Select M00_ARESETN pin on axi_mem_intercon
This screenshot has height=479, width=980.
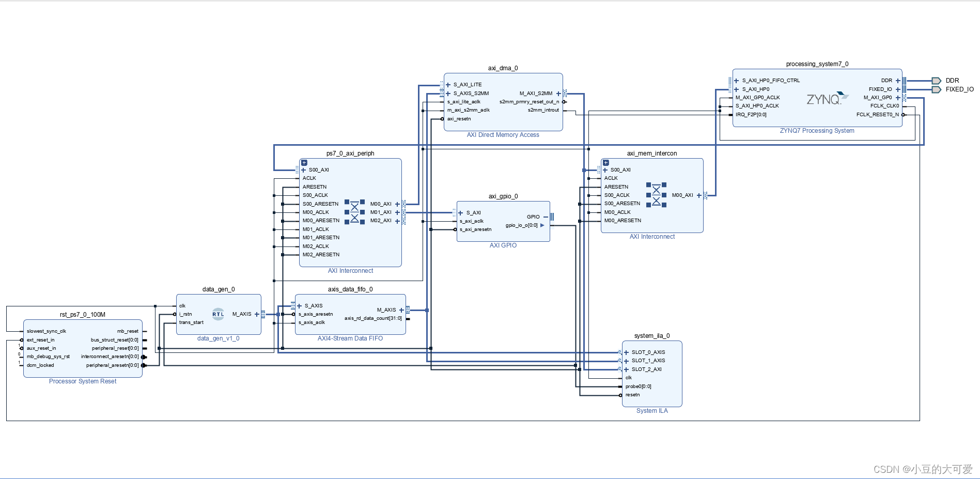pos(623,221)
